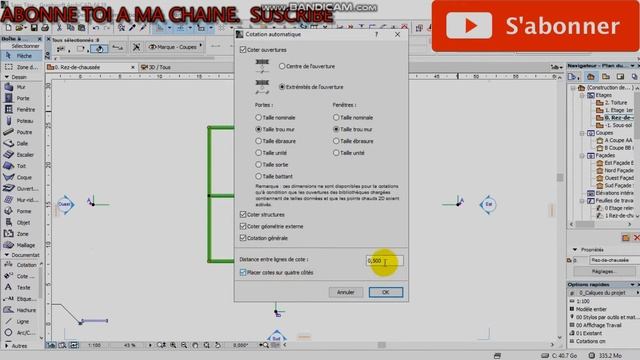Collapse the Coupes tree node
Viewport: 640px width, 360px height.
coord(582,133)
